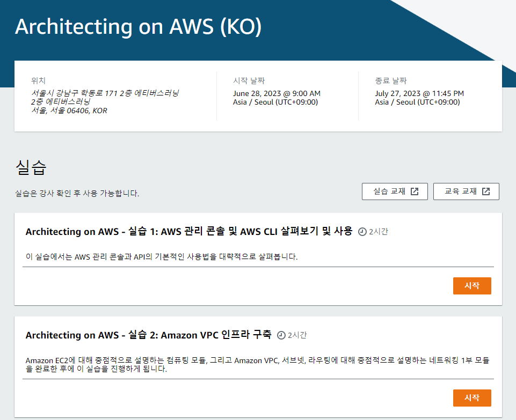516x420 pixels.
Task: Click the external link icon on 교육 교재
Action: (486, 191)
